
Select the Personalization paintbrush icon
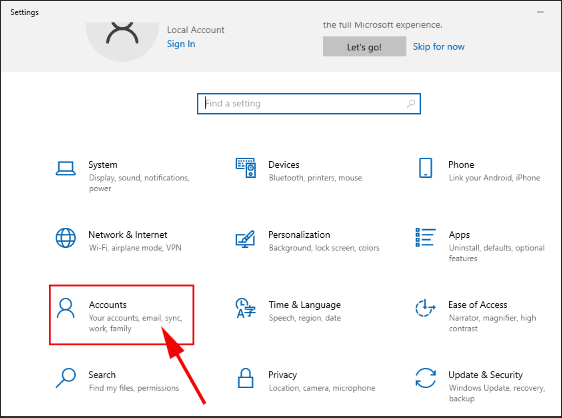point(246,239)
